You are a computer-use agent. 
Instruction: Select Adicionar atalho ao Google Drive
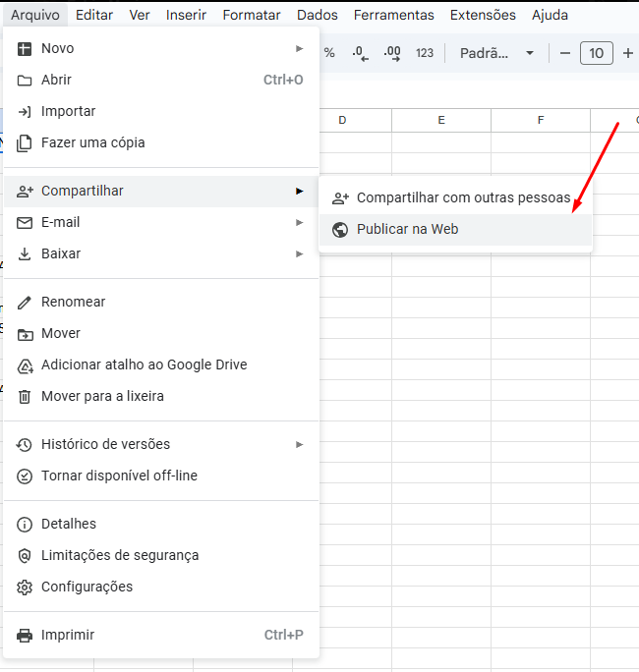click(x=161, y=365)
